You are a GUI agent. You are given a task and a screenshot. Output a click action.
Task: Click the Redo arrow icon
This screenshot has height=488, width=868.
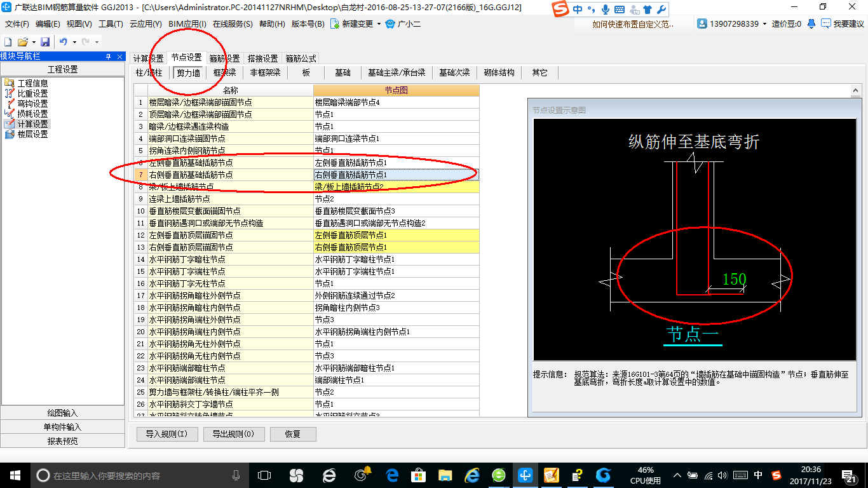pos(86,42)
